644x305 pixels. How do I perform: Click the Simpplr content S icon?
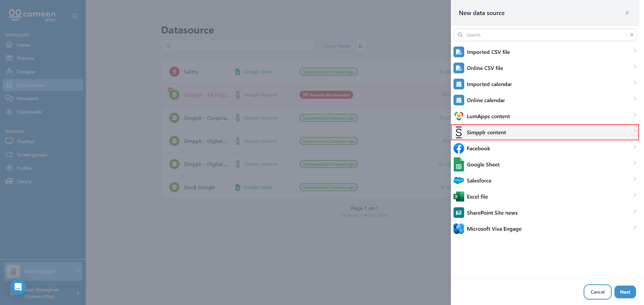pyautogui.click(x=459, y=132)
